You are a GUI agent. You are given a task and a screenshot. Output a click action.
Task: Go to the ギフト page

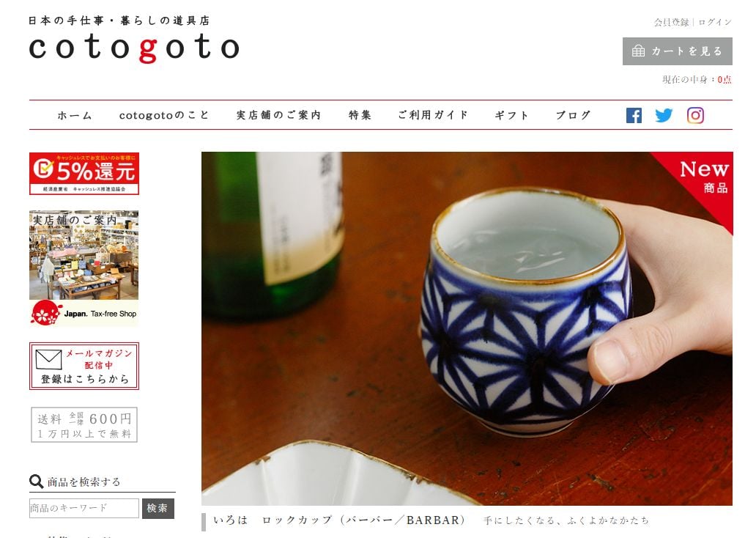(511, 115)
